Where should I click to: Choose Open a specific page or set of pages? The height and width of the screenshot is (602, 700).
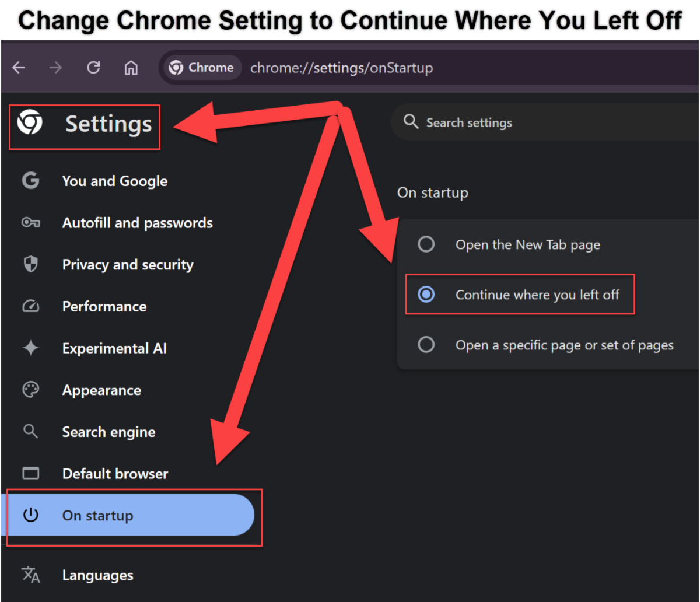(426, 345)
